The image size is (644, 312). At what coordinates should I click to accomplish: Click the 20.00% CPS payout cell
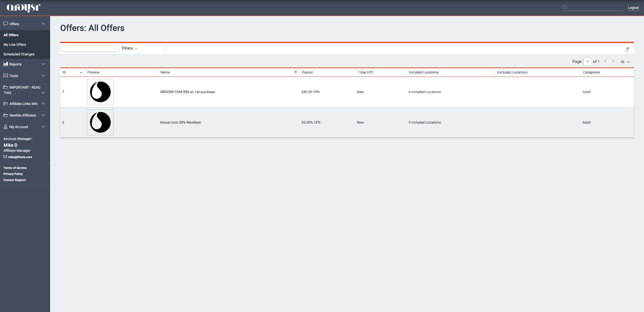(x=311, y=122)
